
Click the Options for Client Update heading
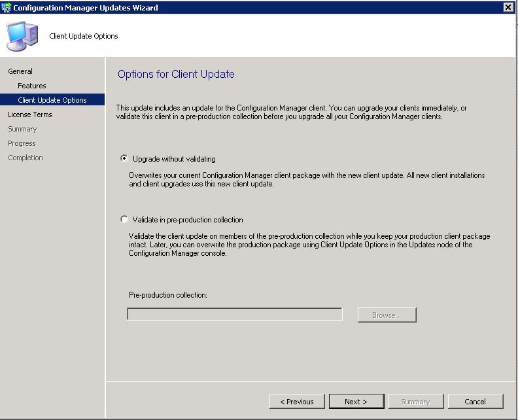point(176,75)
